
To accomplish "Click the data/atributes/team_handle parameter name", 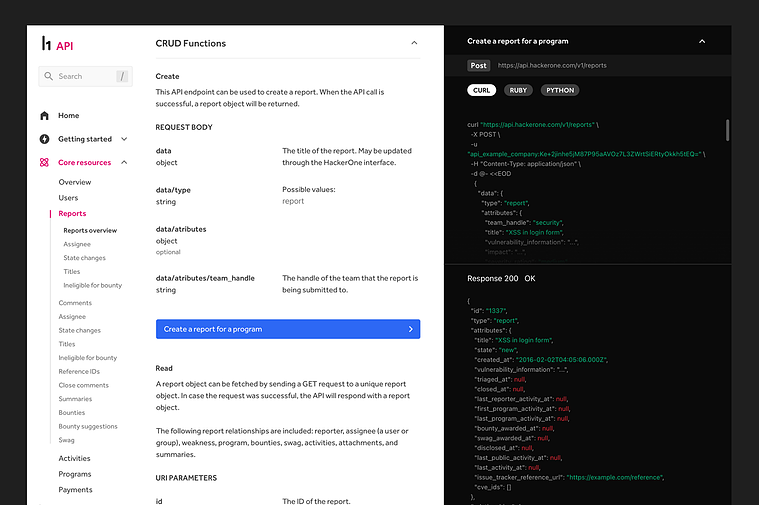I will (205, 278).
